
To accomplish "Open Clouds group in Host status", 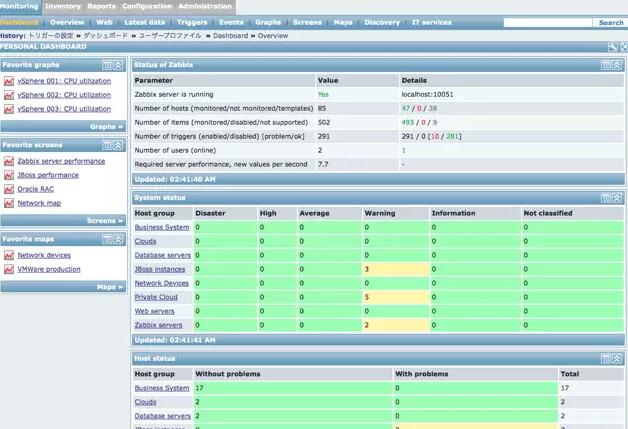I will [145, 402].
